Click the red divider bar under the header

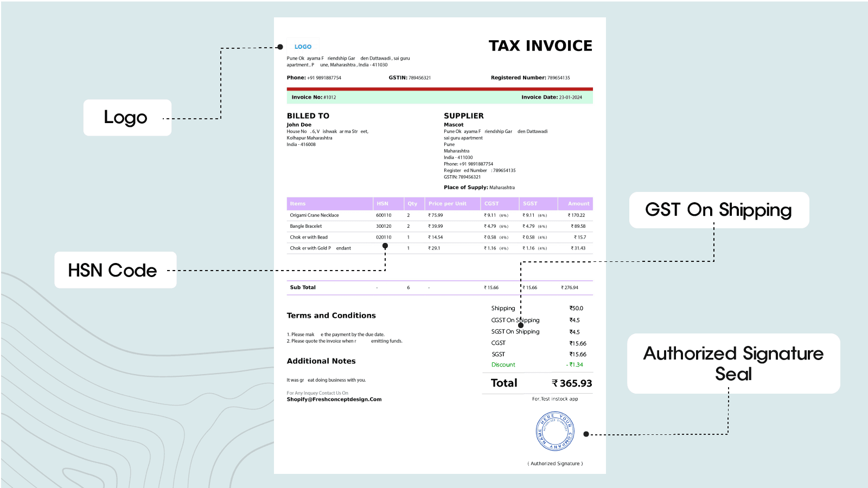click(439, 89)
